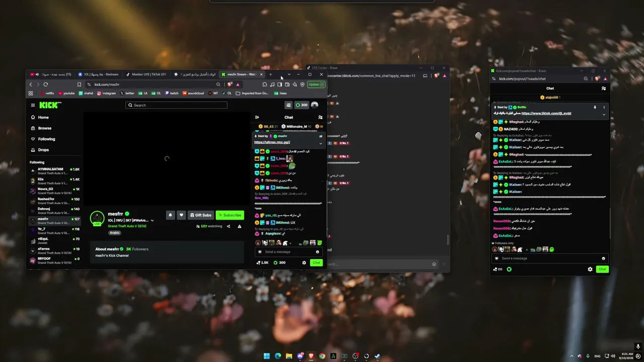The height and width of the screenshot is (362, 644).
Task: Open the profile avatar menu
Action: tap(314, 105)
